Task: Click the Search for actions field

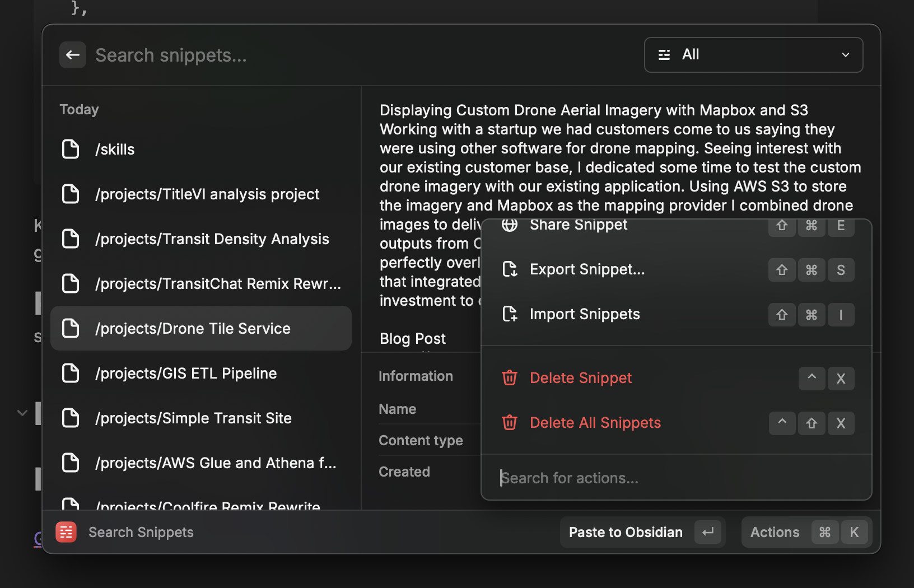Action: point(677,478)
